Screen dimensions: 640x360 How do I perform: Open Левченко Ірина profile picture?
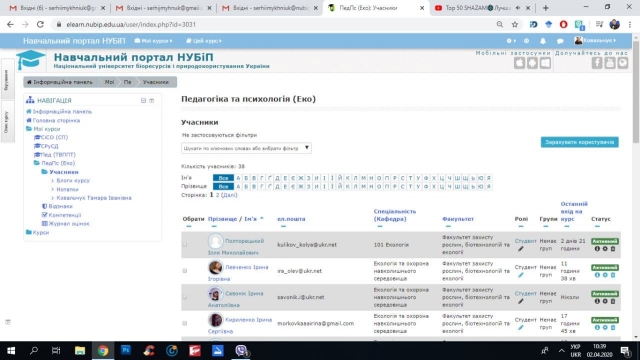click(x=215, y=268)
